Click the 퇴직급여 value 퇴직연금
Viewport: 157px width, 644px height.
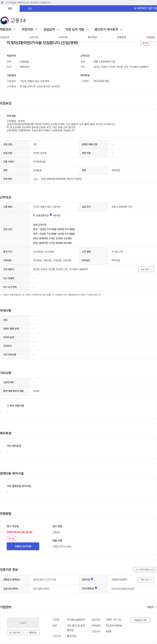116,261
